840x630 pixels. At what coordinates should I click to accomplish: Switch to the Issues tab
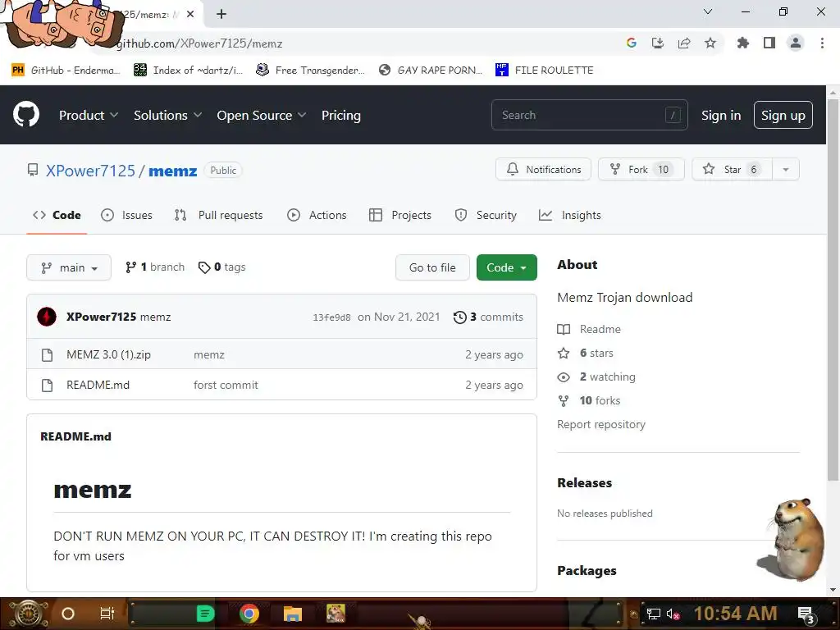point(126,215)
